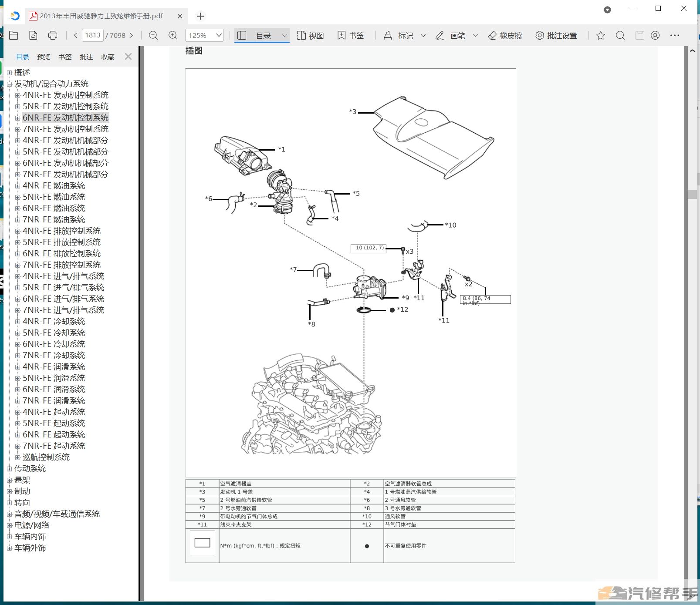Open 5NR-FE 燃油系统 entry
This screenshot has width=700, height=605.
click(54, 197)
